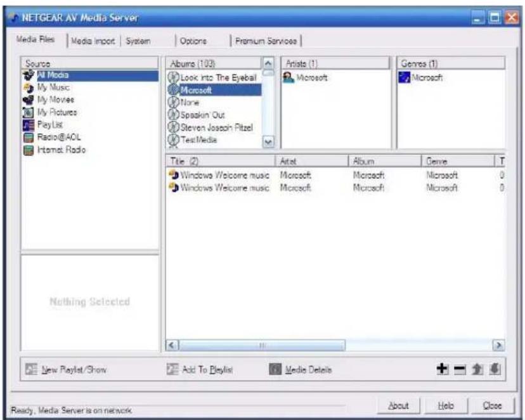This screenshot has height=420, width=525.
Task: Click icon of second Windows Welcome music track
Action: [174, 188]
